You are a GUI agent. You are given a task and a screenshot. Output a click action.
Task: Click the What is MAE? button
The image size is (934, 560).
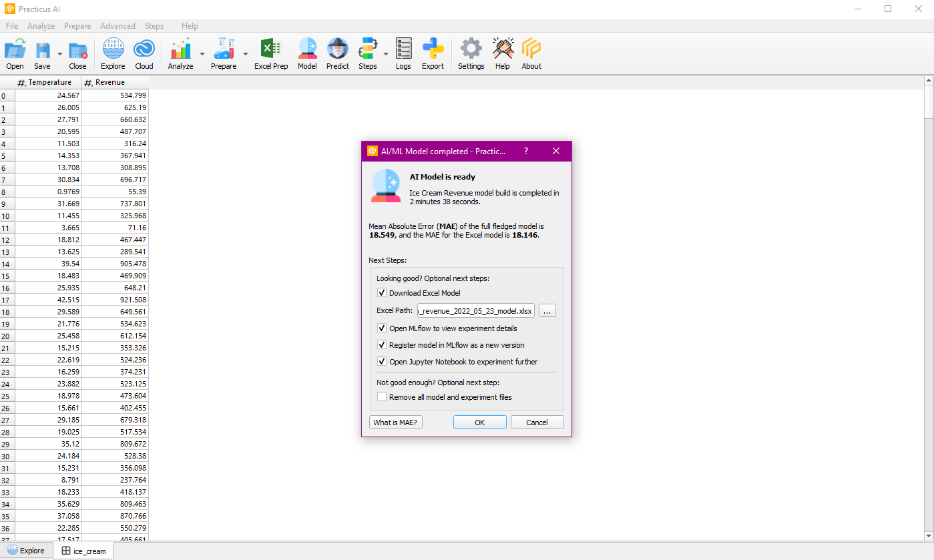click(x=395, y=423)
